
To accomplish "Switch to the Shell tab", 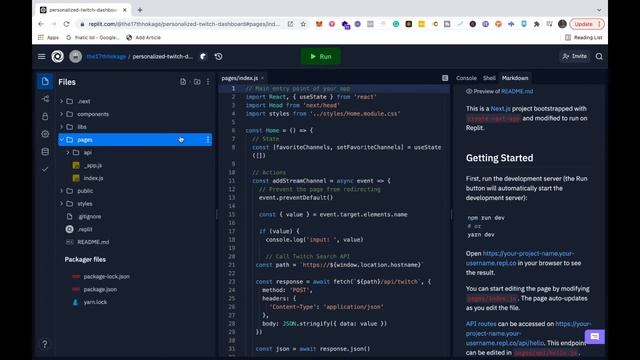I will 489,78.
